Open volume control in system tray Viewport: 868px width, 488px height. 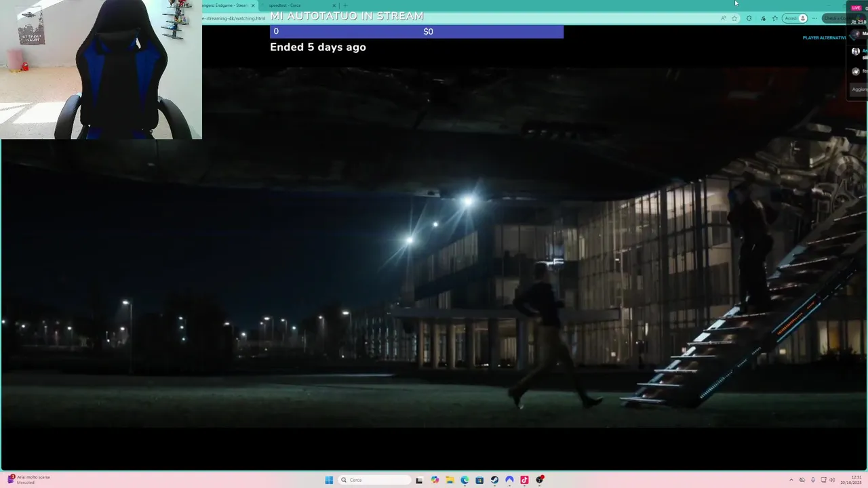pyautogui.click(x=832, y=480)
